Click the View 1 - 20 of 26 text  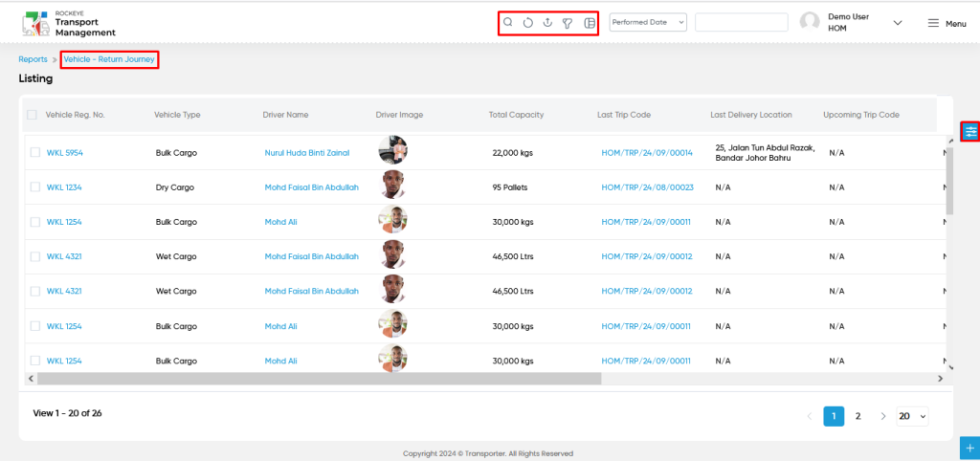67,413
